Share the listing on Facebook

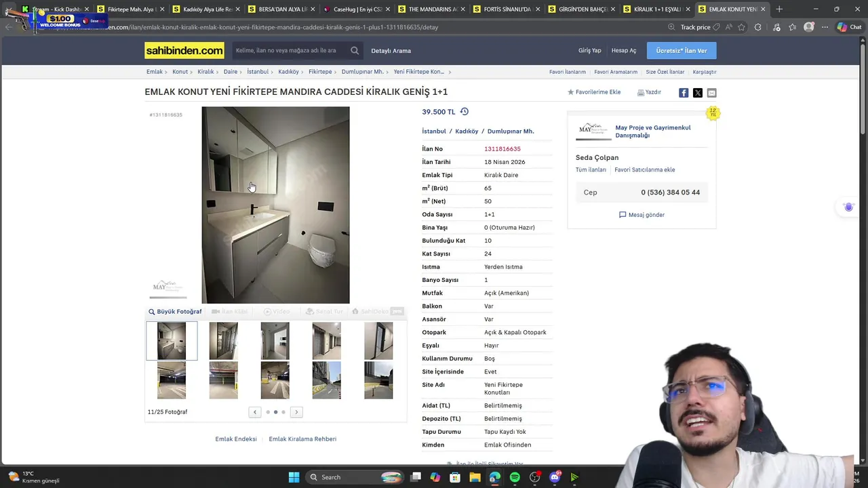(x=684, y=93)
